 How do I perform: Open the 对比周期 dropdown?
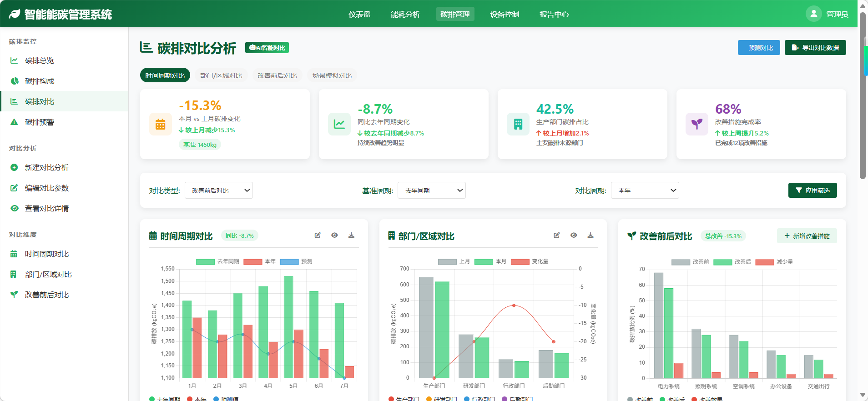pos(645,190)
